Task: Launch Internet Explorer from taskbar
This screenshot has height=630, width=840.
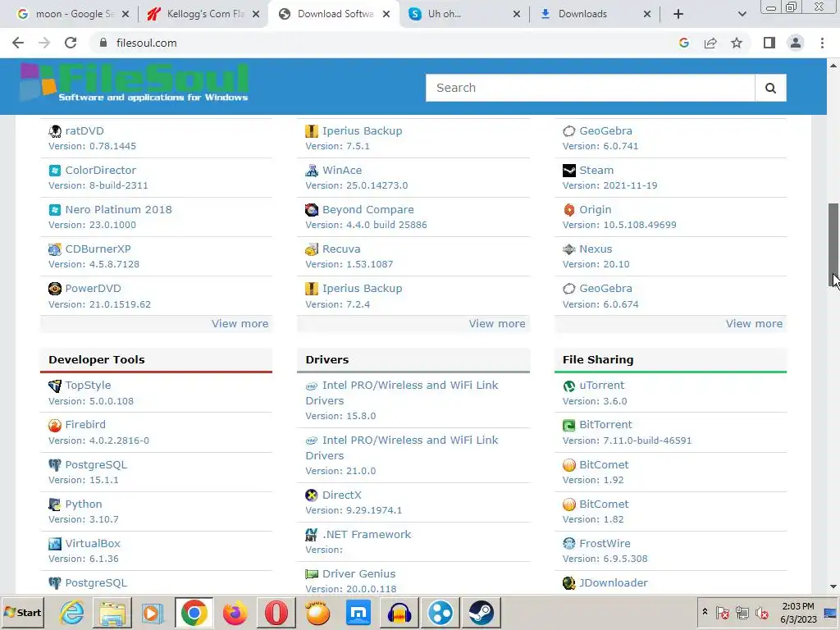Action: (71, 612)
